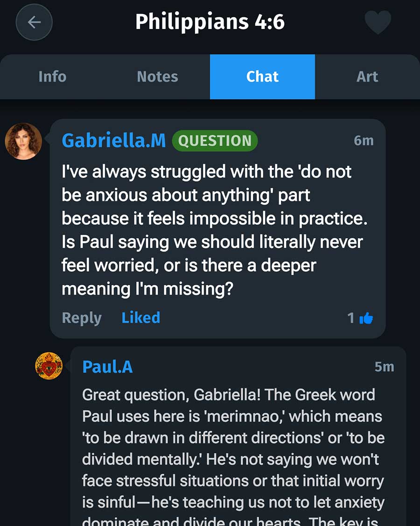Viewport: 420px width, 526px height.
Task: Click Gabriella.M's username
Action: click(x=113, y=140)
